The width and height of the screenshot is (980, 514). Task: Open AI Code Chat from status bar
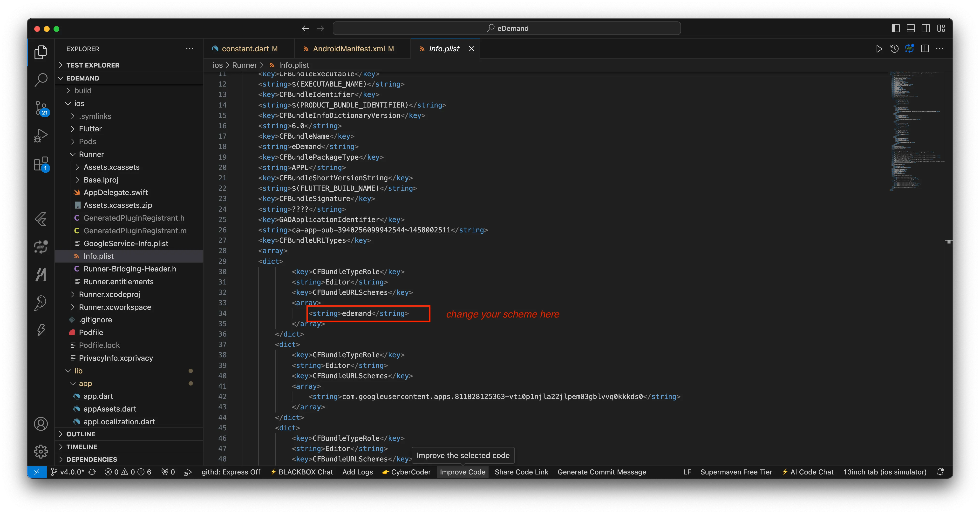pyautogui.click(x=808, y=472)
